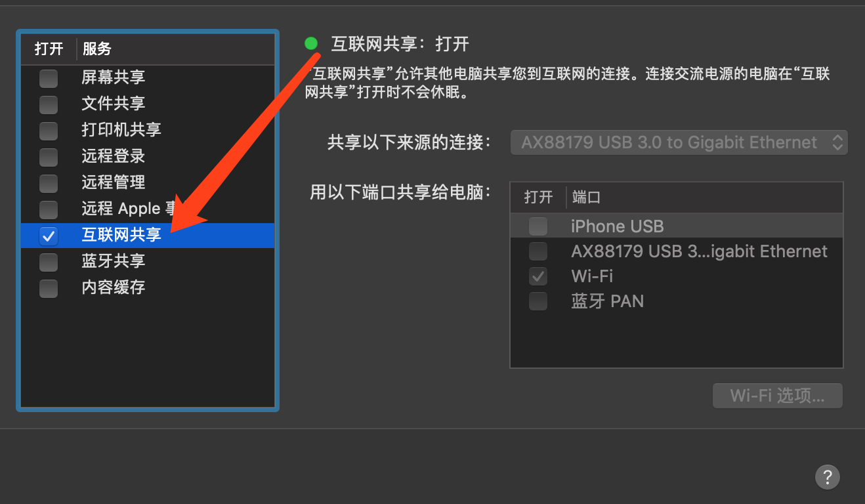The image size is (865, 504).
Task: Open the 共享以下来源的连接 source dropdown
Action: tap(679, 142)
